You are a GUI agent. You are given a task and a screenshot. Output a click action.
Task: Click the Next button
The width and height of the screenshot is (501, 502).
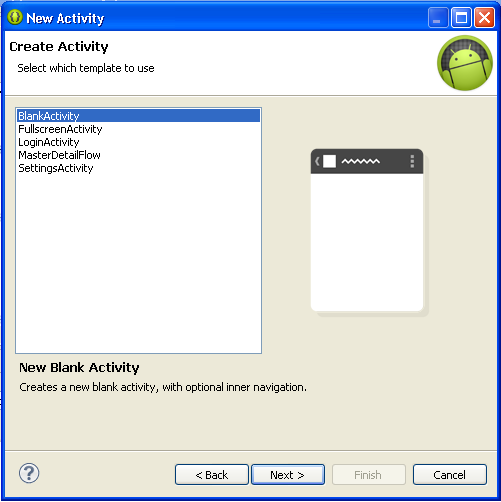tap(288, 475)
